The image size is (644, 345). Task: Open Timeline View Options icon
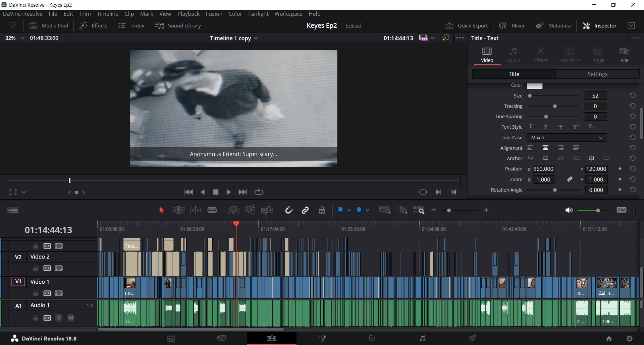(x=13, y=210)
